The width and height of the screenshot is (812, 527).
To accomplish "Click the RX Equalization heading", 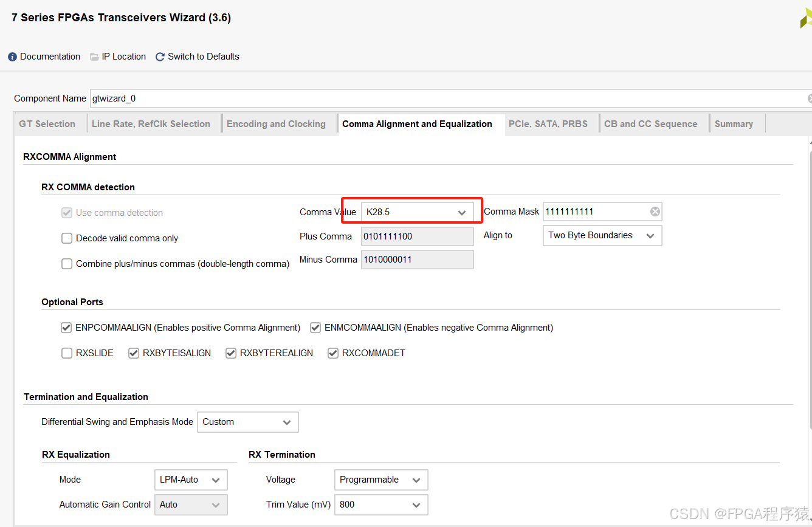I will (x=76, y=455).
